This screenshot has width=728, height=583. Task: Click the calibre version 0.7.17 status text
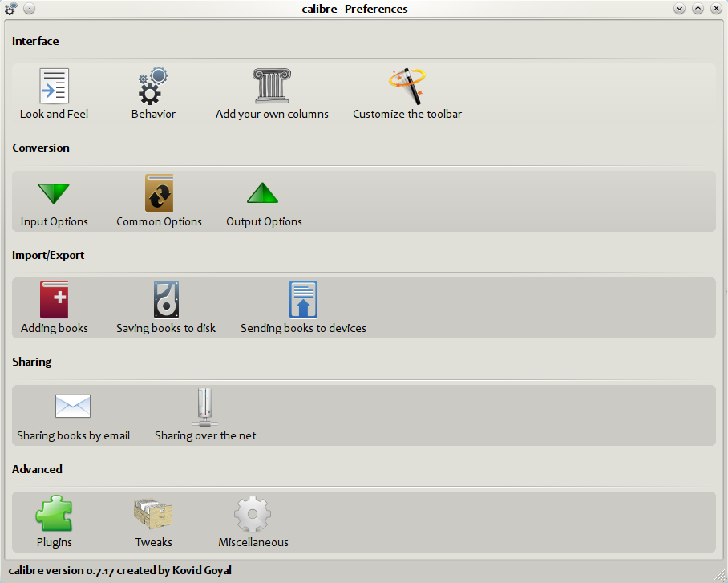pyautogui.click(x=119, y=570)
